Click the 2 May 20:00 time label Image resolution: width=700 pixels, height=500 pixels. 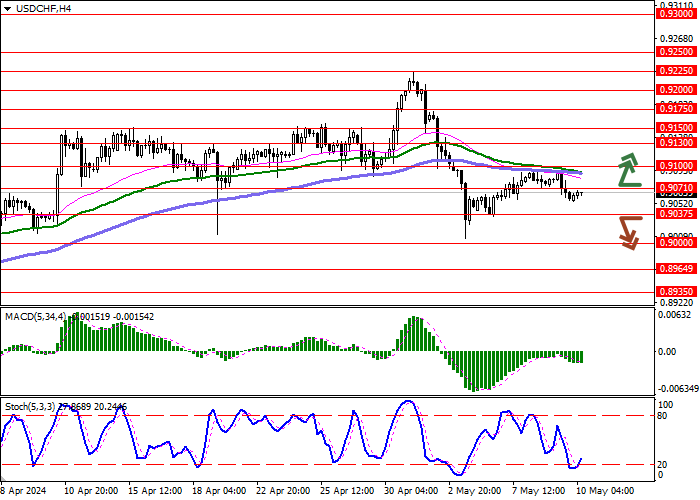(x=475, y=491)
